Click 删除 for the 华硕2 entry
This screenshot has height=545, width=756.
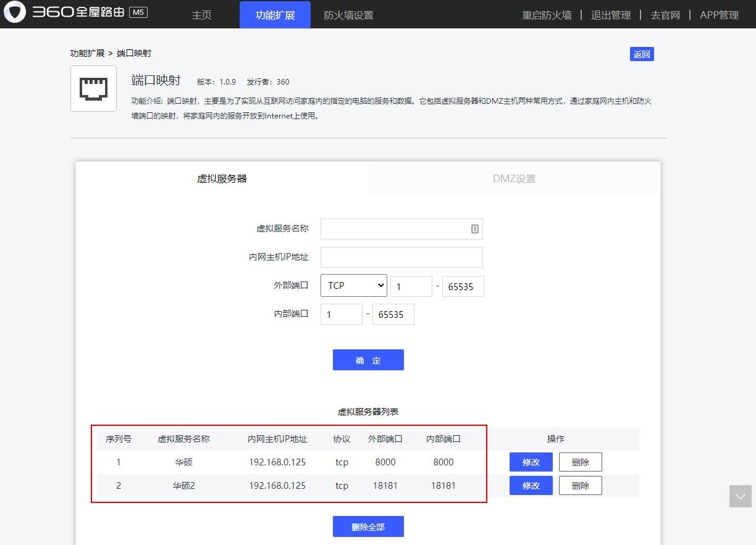(x=580, y=485)
